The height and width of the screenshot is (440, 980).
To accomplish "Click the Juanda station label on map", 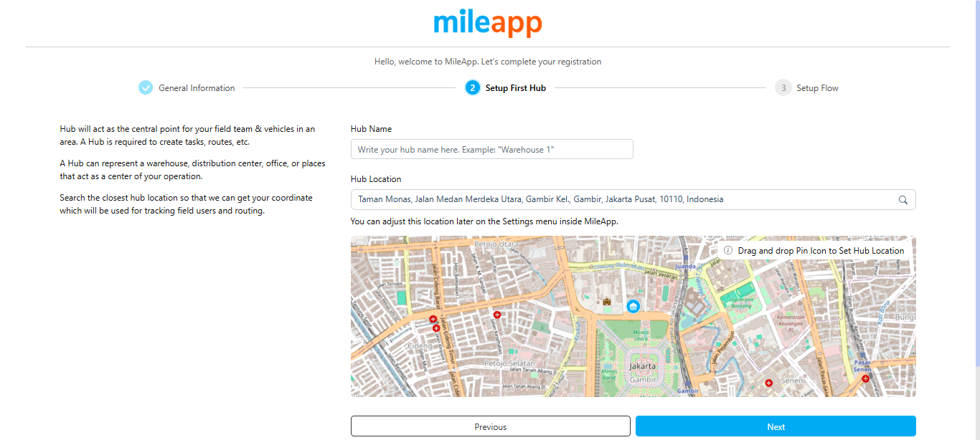I will coord(685,267).
